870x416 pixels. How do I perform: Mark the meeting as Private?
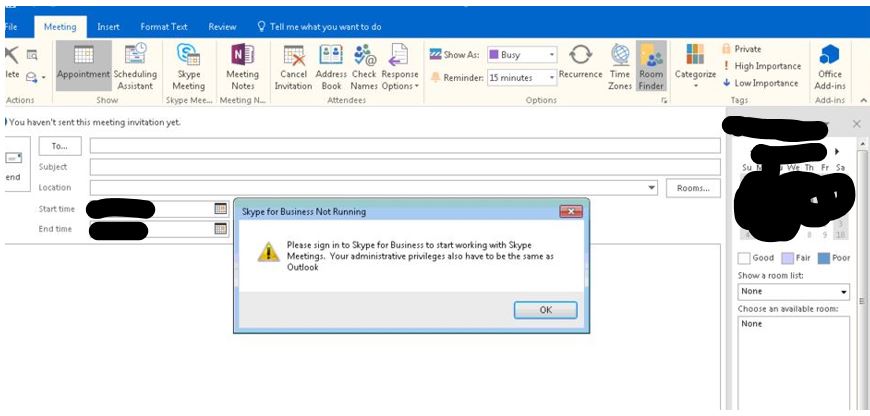pyautogui.click(x=742, y=49)
